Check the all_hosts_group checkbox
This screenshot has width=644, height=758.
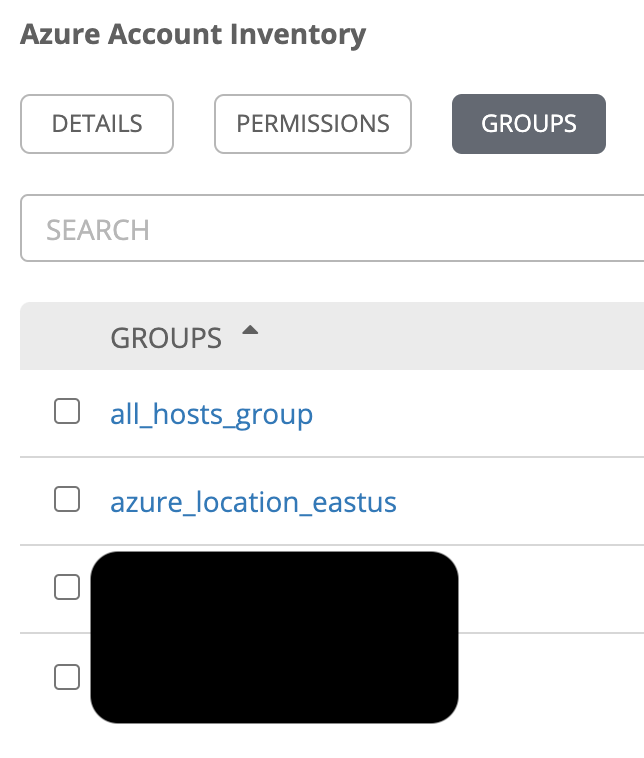pos(67,412)
